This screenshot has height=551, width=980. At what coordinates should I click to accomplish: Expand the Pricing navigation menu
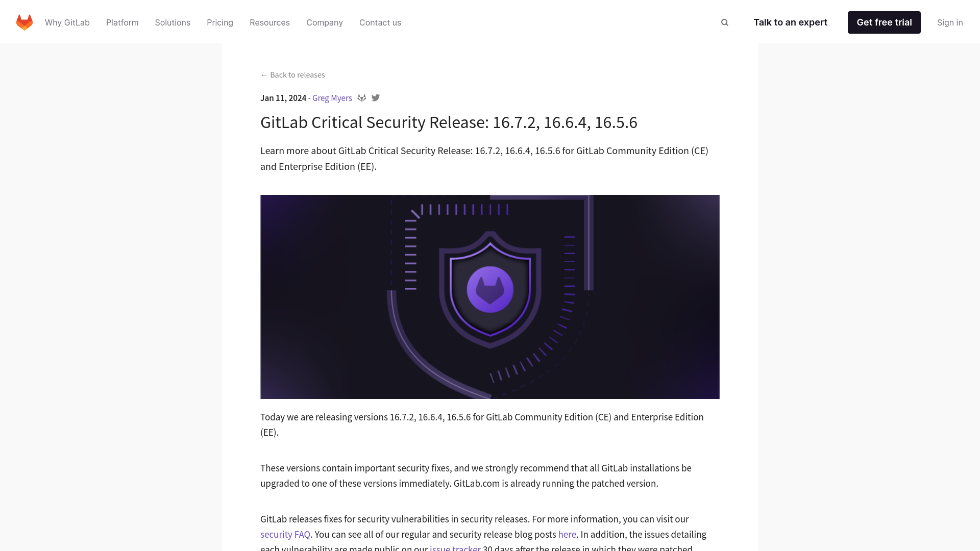(219, 22)
